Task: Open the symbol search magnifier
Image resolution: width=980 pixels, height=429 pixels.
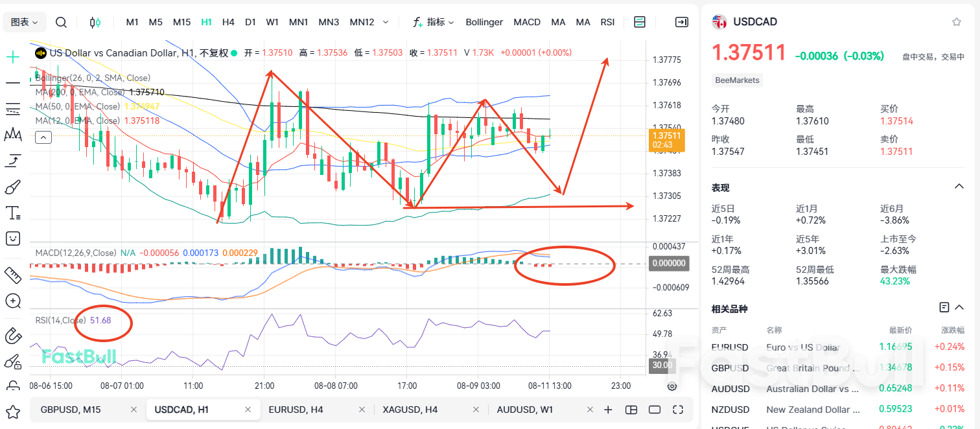Action: click(x=61, y=21)
